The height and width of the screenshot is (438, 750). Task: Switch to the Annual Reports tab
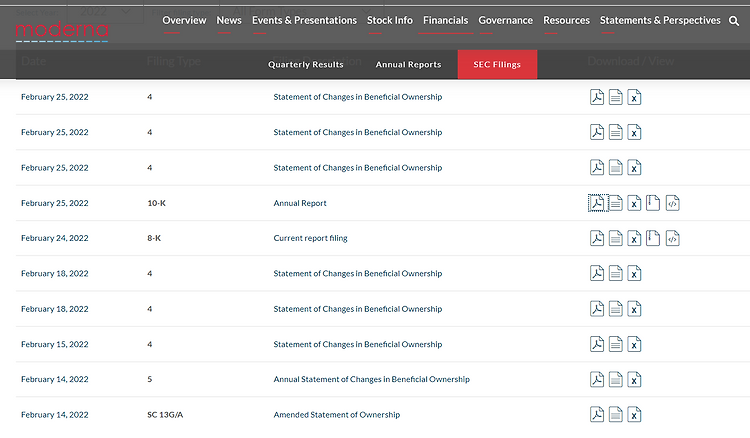(x=408, y=65)
